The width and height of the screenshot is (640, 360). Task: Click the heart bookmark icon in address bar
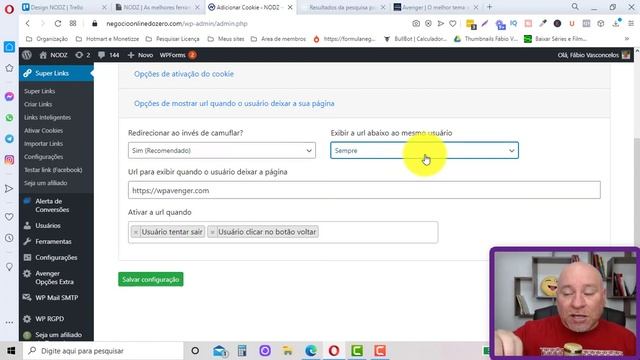point(453,24)
